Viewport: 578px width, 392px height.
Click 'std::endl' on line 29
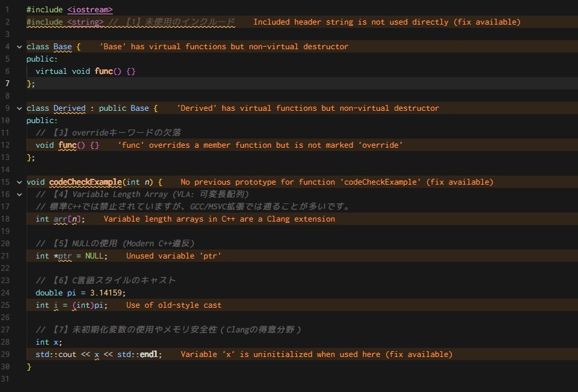[137, 354]
